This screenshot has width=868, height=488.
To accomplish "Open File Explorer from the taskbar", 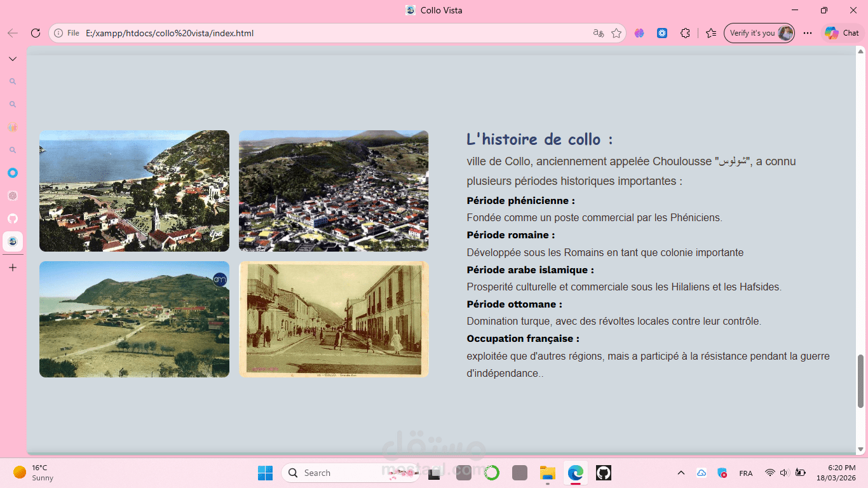I will (x=548, y=473).
